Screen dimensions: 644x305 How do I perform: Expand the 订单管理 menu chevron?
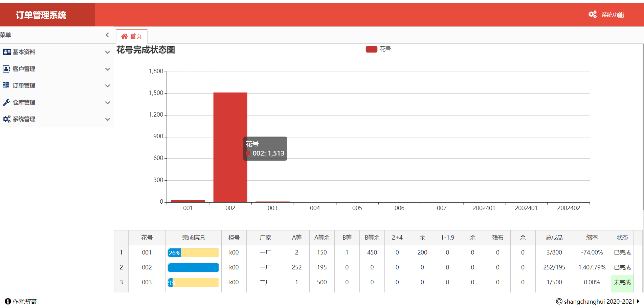click(108, 86)
